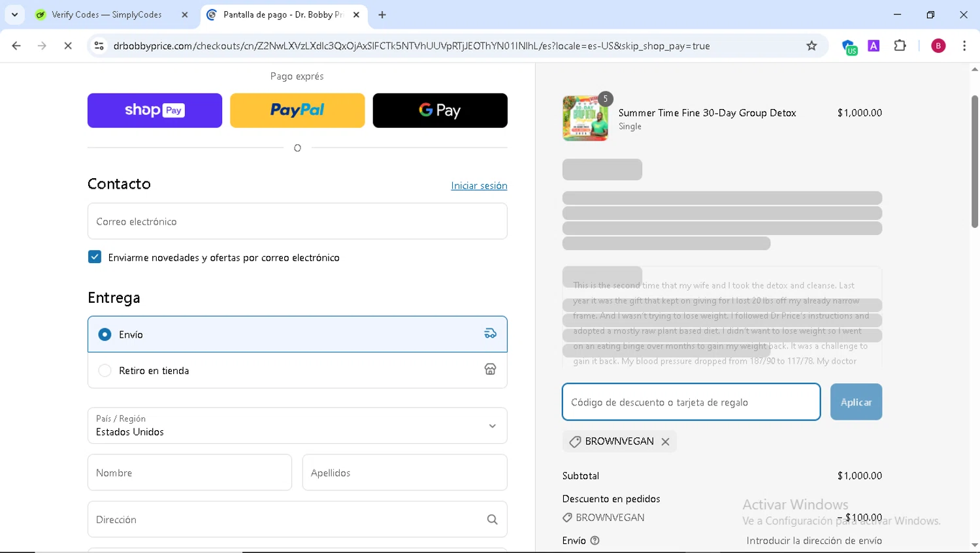Focus the Correo electrónico field
The width and height of the screenshot is (980, 553).
(x=297, y=221)
